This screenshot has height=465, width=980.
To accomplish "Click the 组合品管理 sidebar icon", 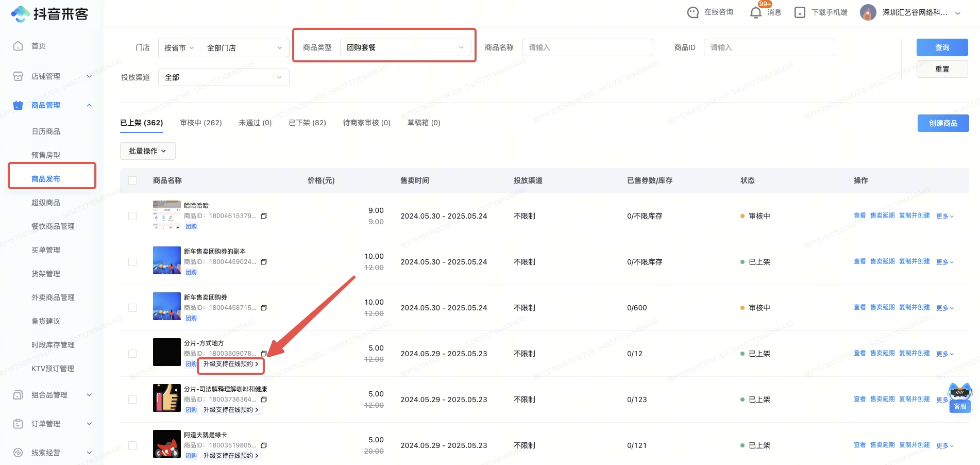I will point(18,395).
